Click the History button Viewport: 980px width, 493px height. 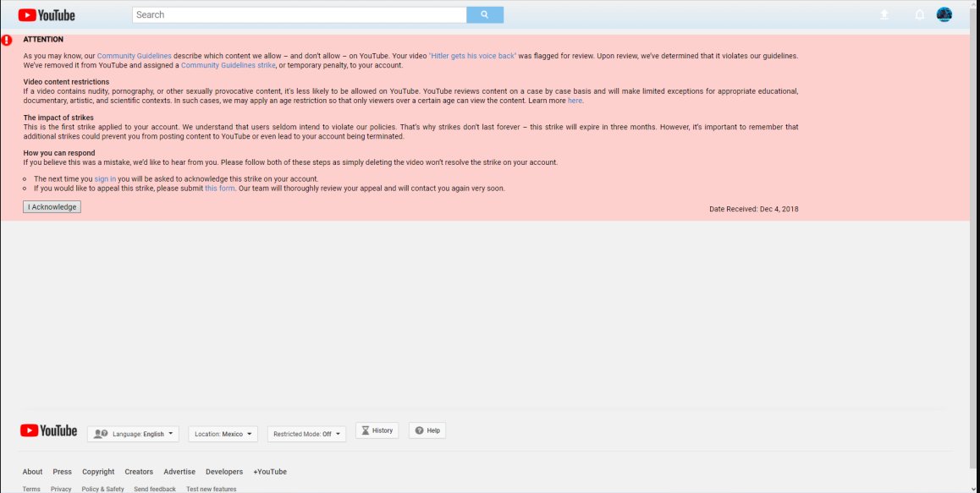(x=377, y=430)
